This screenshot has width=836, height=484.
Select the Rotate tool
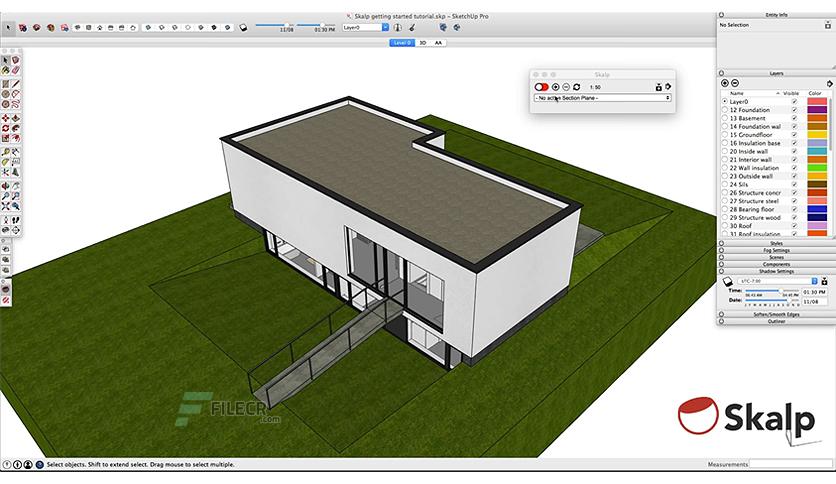5,128
